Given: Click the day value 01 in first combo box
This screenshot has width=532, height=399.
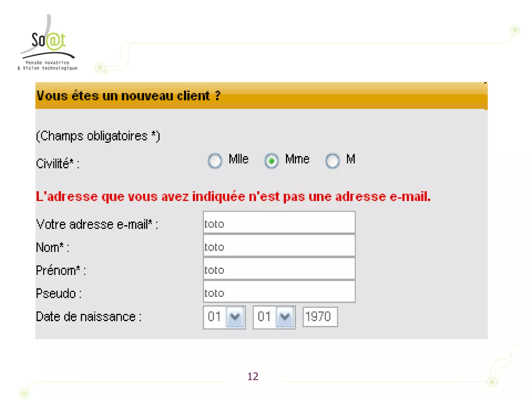Looking at the screenshot, I should point(214,317).
